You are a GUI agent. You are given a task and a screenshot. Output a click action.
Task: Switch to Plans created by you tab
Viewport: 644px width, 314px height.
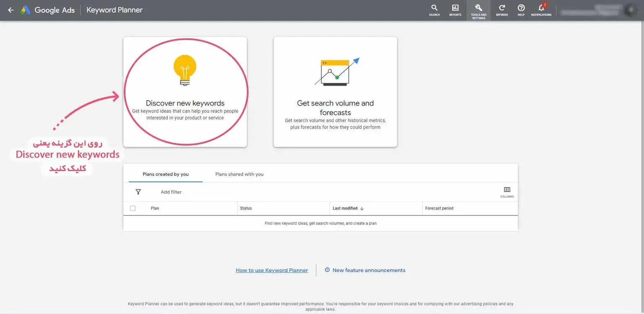166,174
